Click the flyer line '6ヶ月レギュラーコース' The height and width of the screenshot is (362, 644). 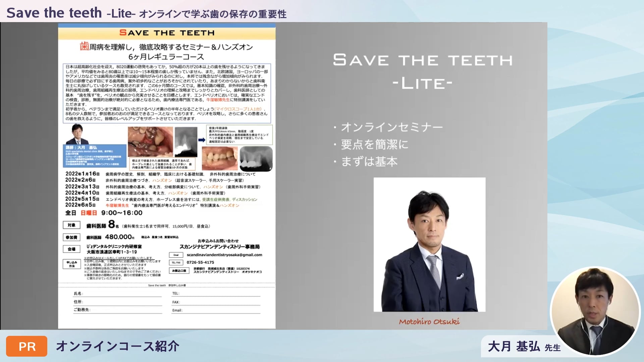tap(166, 57)
